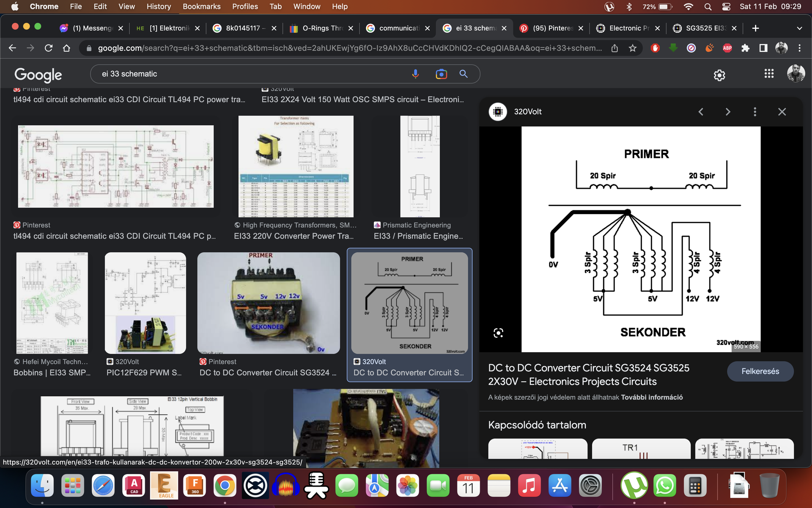Bookmark this page with the star icon
Image resolution: width=812 pixels, height=508 pixels.
point(632,48)
